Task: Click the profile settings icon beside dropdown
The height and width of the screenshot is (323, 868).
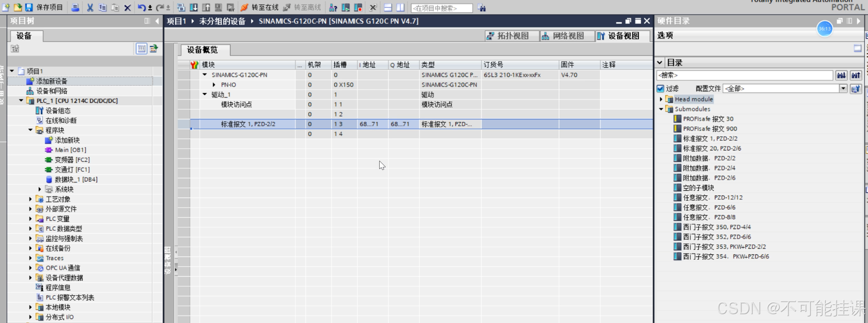Action: [x=856, y=89]
